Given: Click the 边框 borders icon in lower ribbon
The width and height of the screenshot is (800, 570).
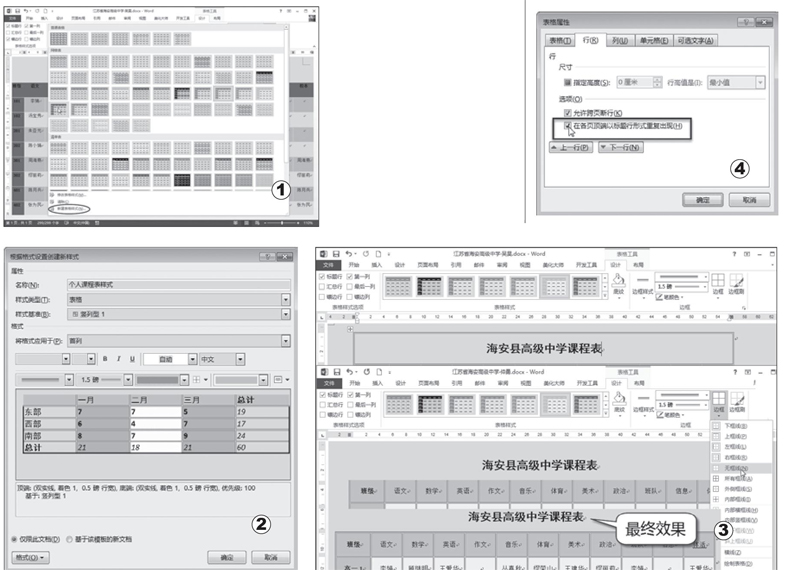Looking at the screenshot, I should (x=719, y=401).
